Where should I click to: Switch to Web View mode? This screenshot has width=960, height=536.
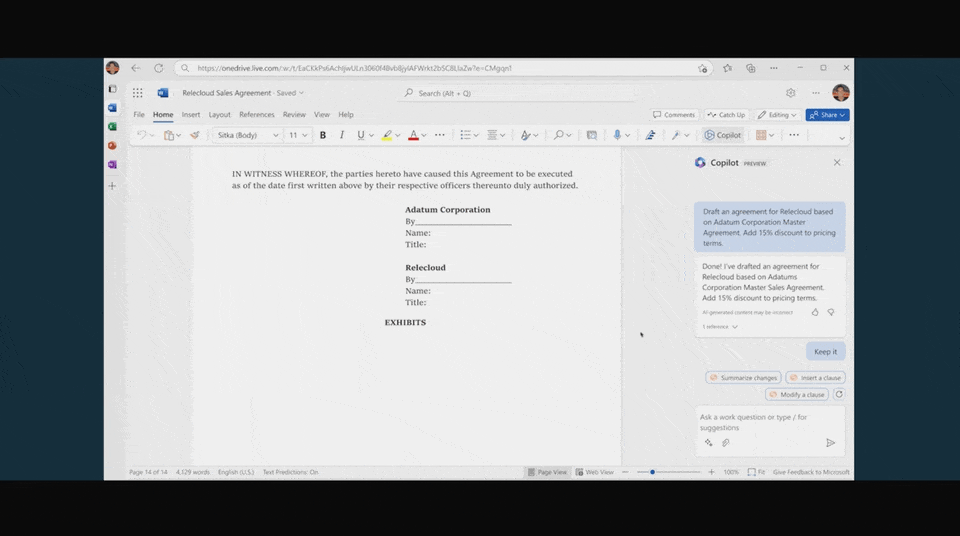pyautogui.click(x=594, y=472)
